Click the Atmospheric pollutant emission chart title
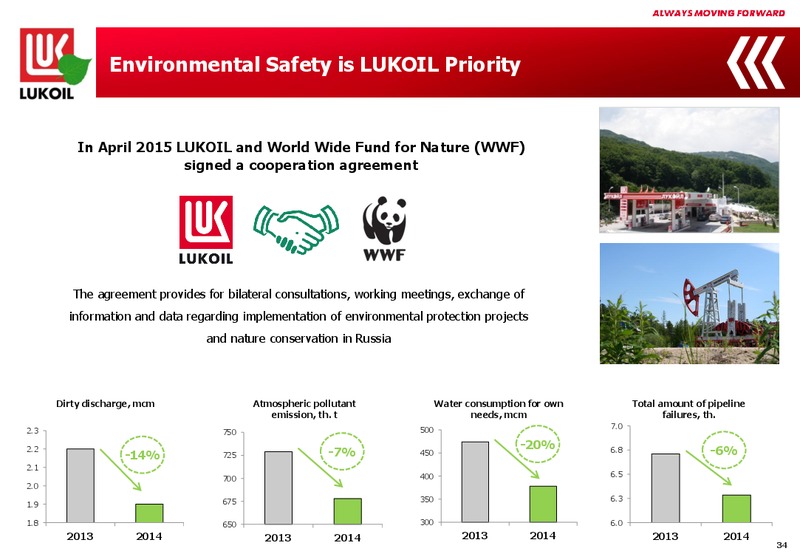 [x=304, y=409]
